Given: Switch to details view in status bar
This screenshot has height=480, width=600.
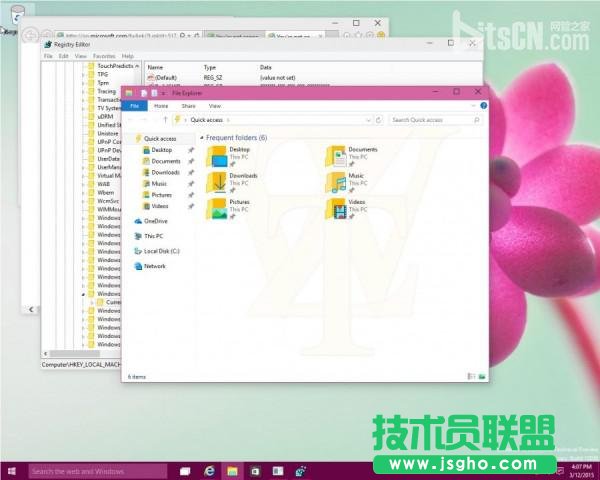Looking at the screenshot, I should (x=471, y=377).
